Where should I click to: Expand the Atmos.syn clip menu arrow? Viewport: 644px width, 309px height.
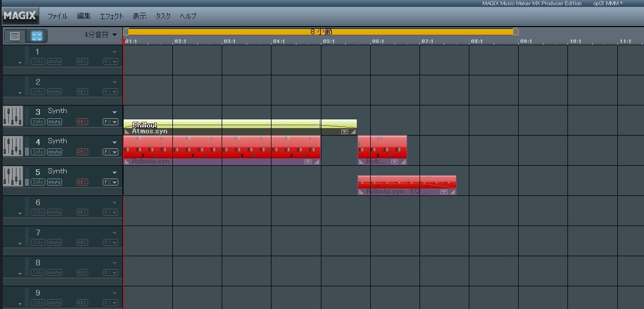(x=345, y=132)
